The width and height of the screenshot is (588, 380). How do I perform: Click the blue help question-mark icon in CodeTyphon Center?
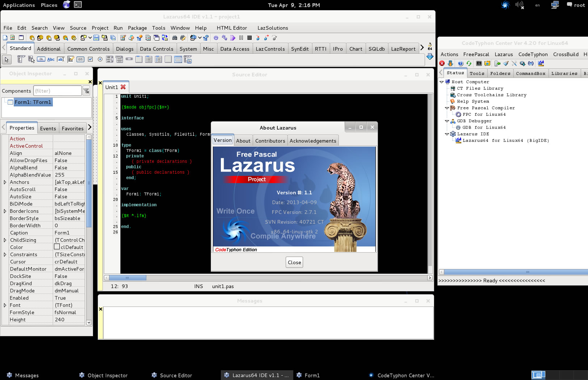click(461, 63)
